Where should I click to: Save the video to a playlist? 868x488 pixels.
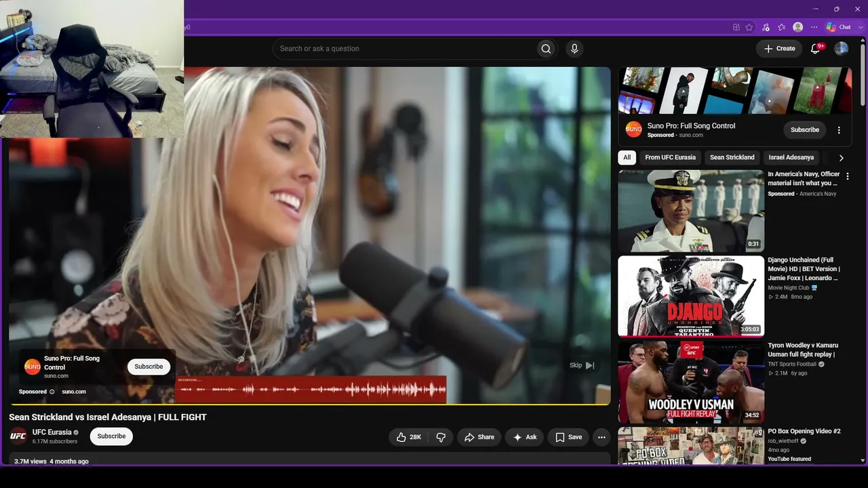[x=568, y=437]
